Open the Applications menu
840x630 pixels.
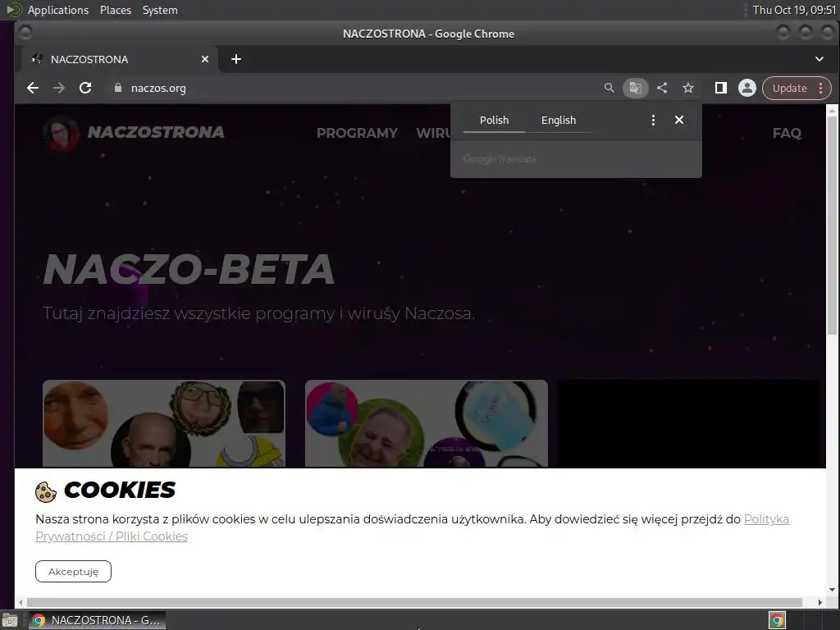click(x=58, y=10)
